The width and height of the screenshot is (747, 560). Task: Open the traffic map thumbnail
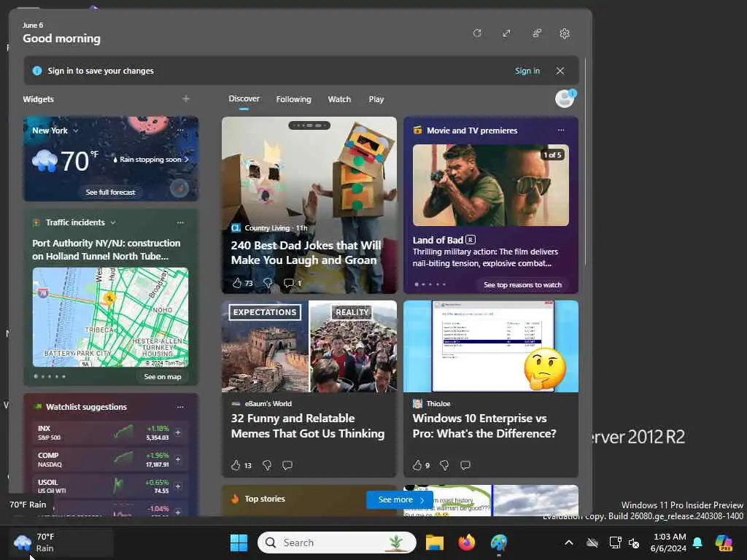tap(111, 317)
